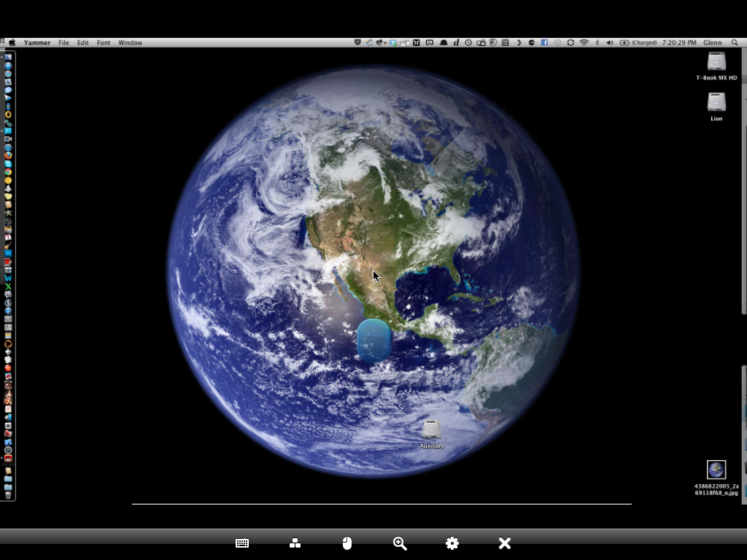
Task: Launch Skype from the Dock
Action: pyautogui.click(x=8, y=164)
